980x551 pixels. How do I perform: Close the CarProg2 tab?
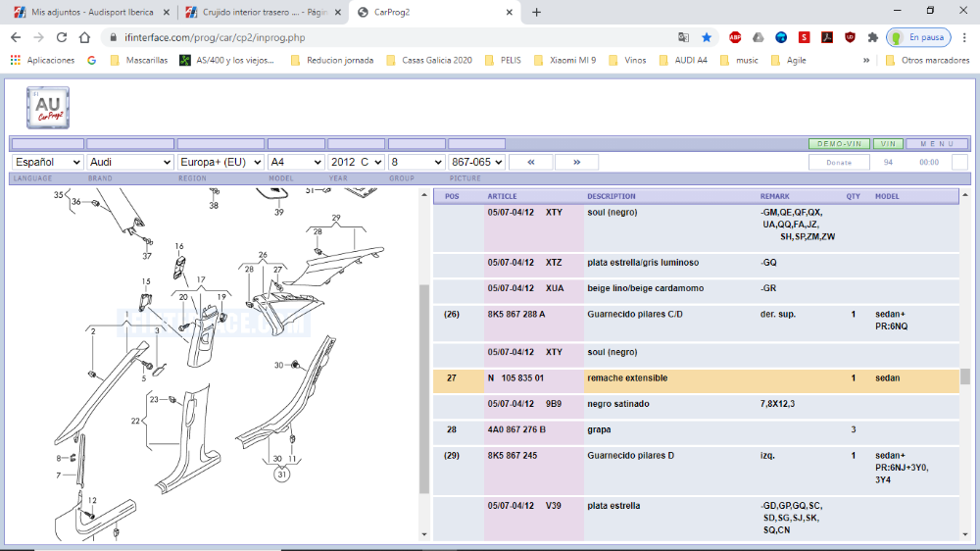[x=510, y=12]
